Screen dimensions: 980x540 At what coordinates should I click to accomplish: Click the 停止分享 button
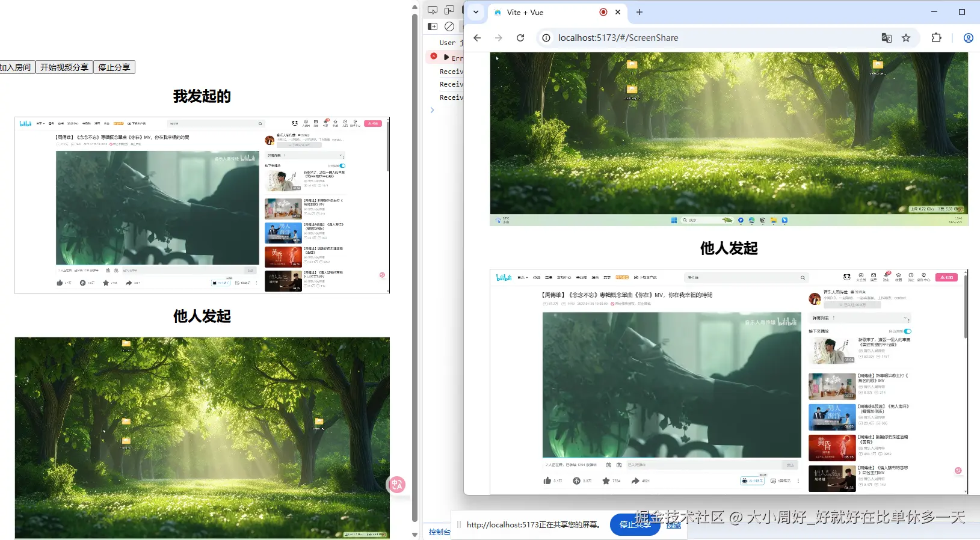[114, 67]
